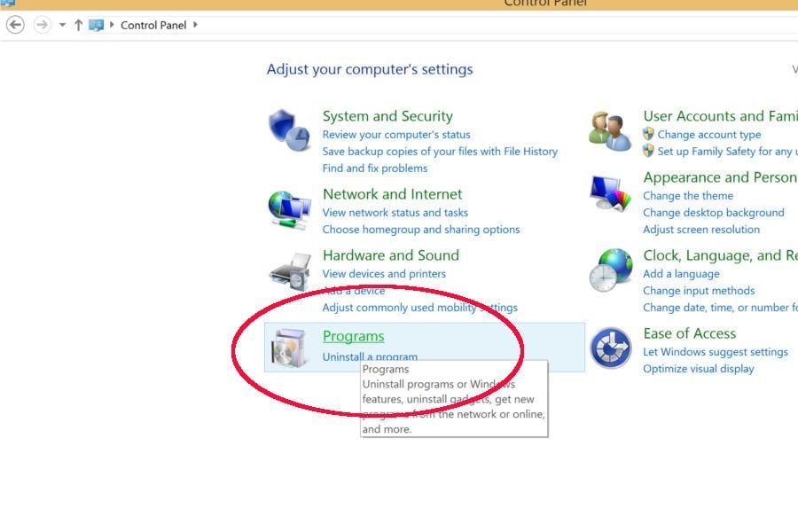Viewport: 798px width, 532px height.
Task: Click shield icon beside Set up Family Safety
Action: click(x=648, y=151)
